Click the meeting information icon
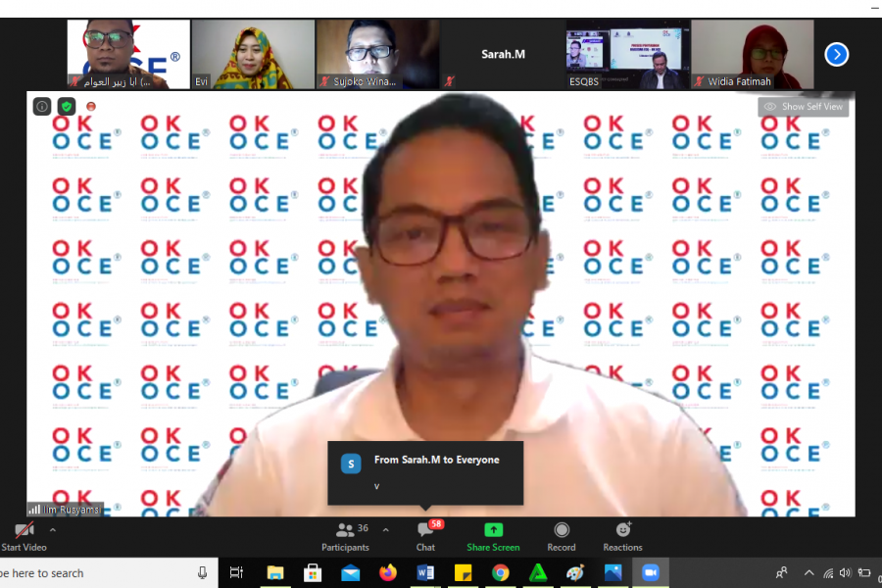Image resolution: width=882 pixels, height=588 pixels. tap(42, 106)
